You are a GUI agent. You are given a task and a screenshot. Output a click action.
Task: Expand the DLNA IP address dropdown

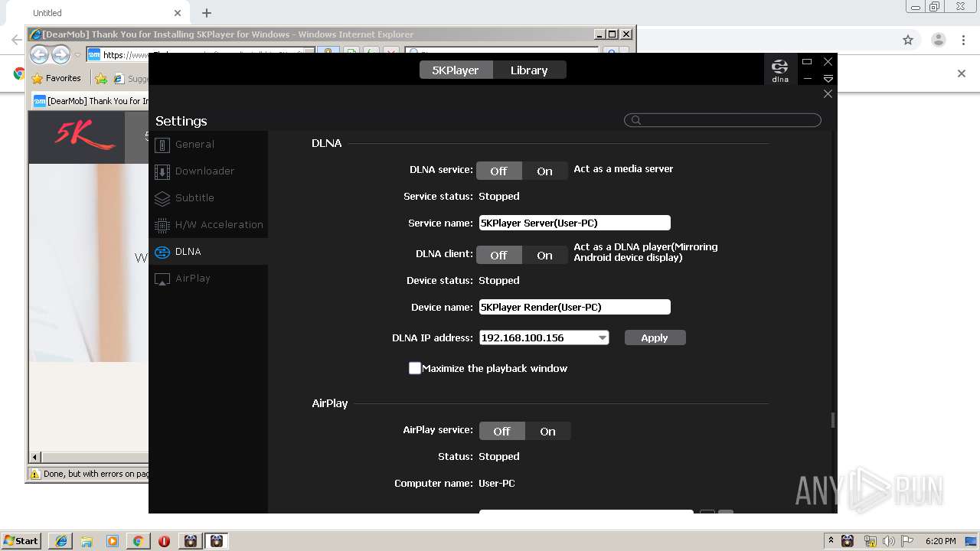click(603, 337)
